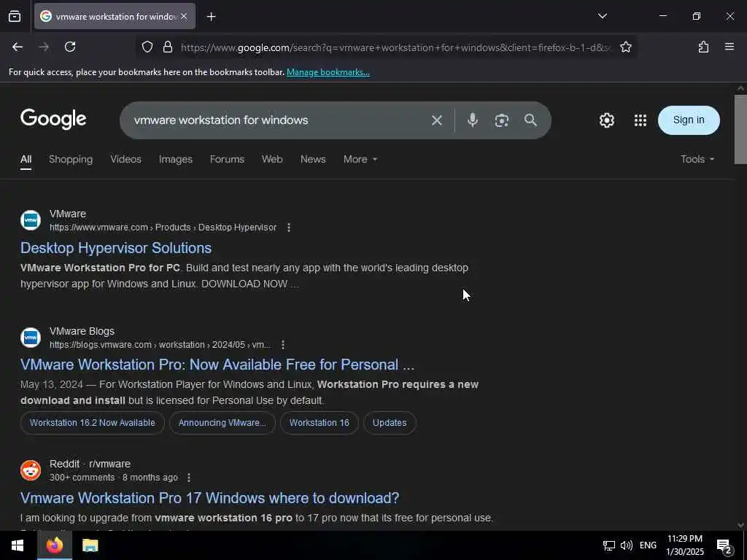747x560 pixels.
Task: Open volume control tray icon
Action: pyautogui.click(x=627, y=545)
